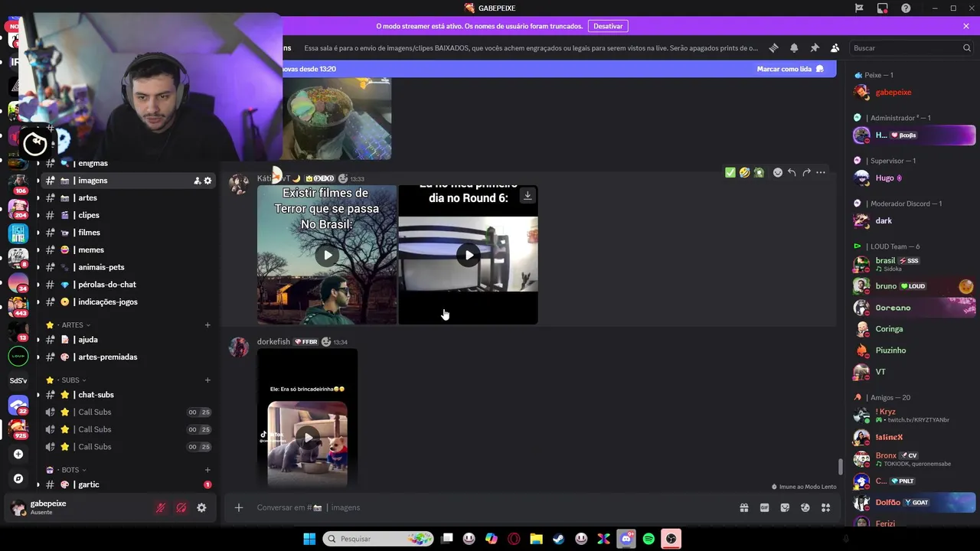Open the gift Nitro icon

pyautogui.click(x=743, y=507)
